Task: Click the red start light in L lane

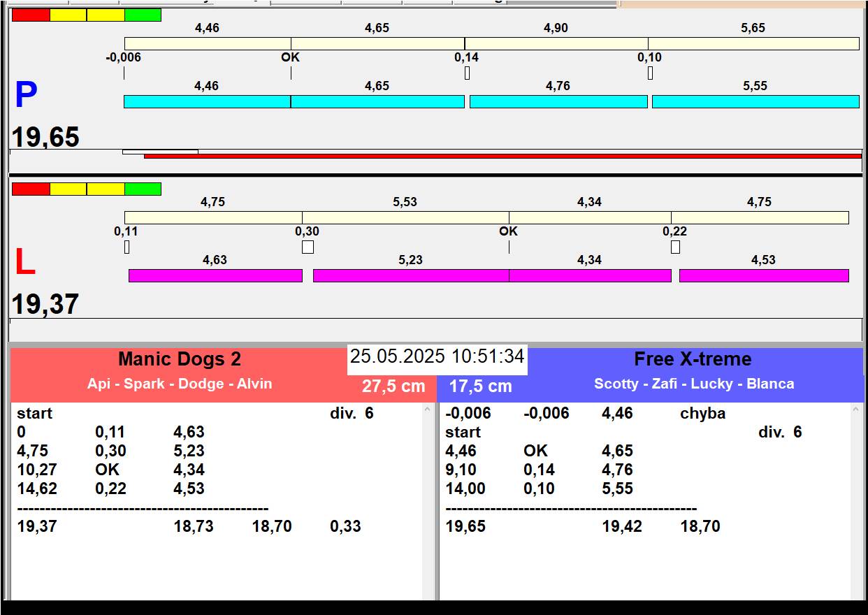Action: click(x=31, y=189)
